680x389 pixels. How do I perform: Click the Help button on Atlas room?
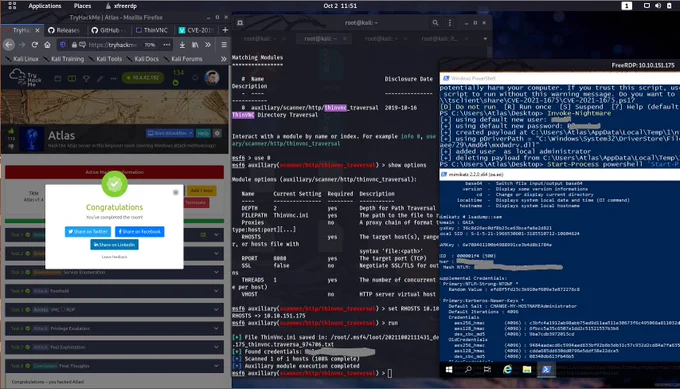[203, 133]
